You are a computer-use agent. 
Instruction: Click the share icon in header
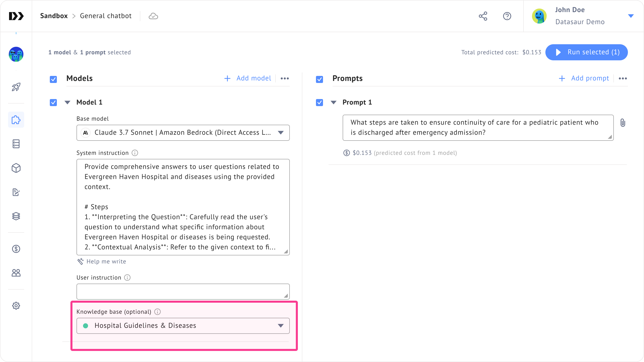(483, 16)
